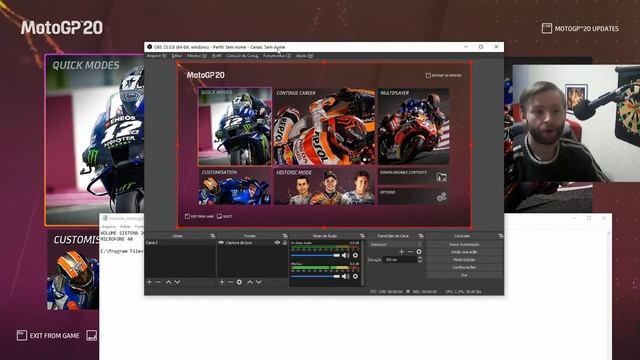The height and width of the screenshot is (360, 640).
Task: Open the transition properties gear icon
Action: (x=419, y=252)
